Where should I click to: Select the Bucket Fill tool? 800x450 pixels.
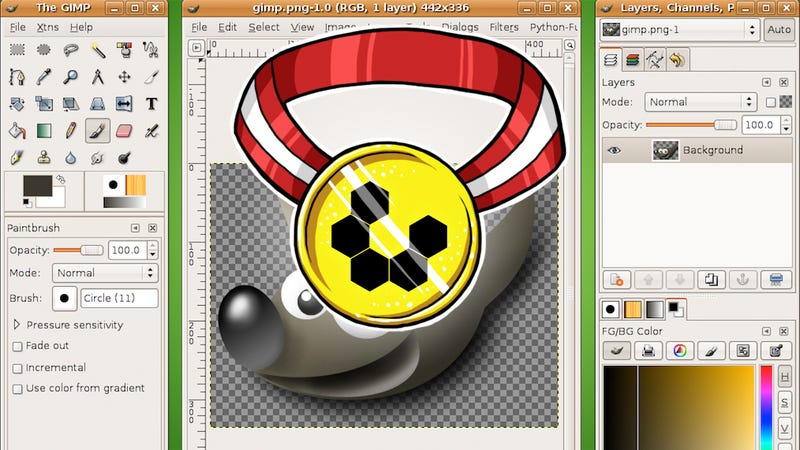17,131
